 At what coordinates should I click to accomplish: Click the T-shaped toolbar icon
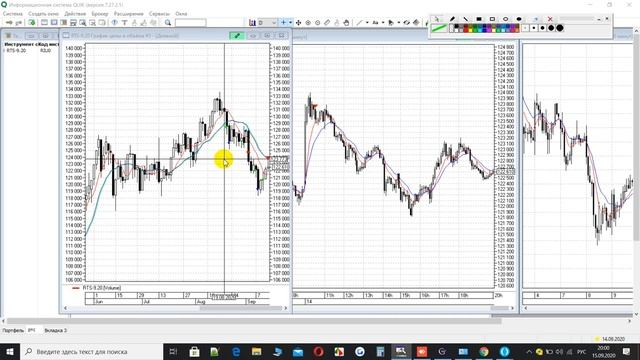124,22
